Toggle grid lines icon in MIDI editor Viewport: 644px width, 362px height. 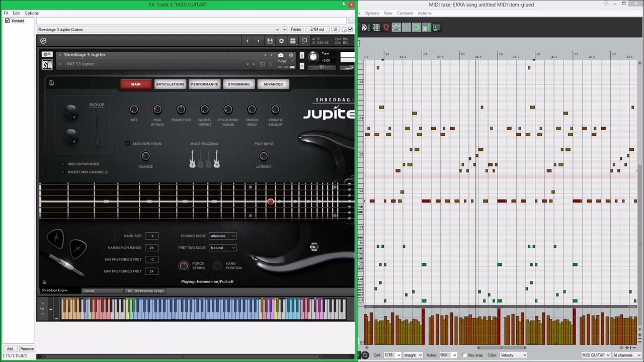(x=406, y=28)
